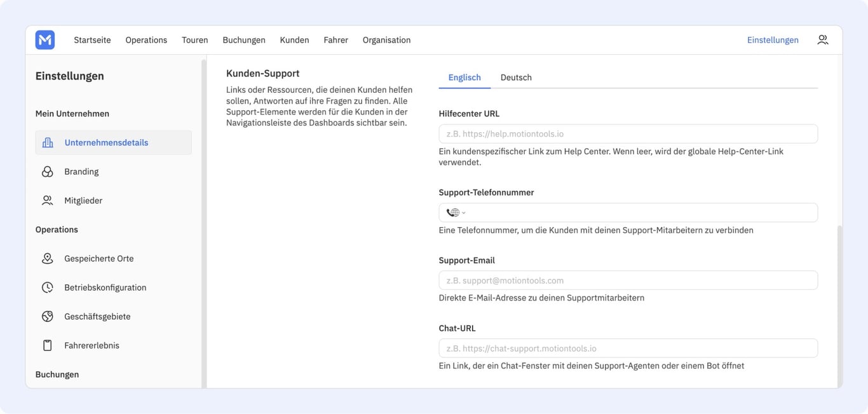The height and width of the screenshot is (414, 868).
Task: Click the main page vertical scrollbar
Action: click(x=840, y=306)
